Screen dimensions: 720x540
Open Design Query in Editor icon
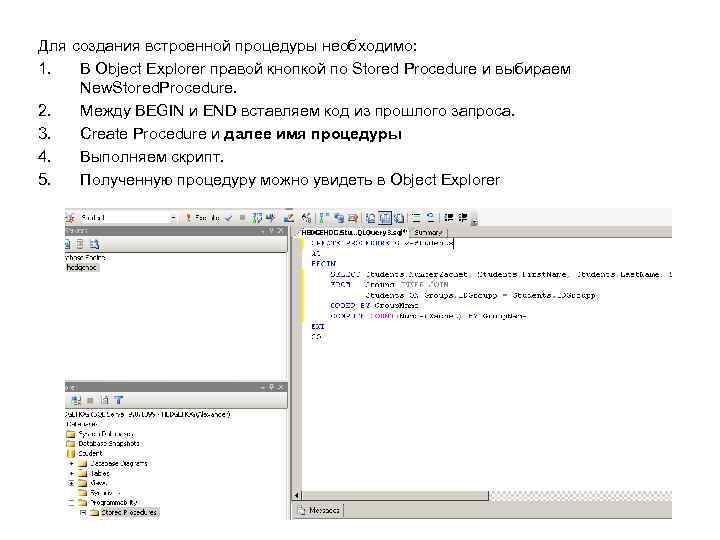tap(288, 218)
